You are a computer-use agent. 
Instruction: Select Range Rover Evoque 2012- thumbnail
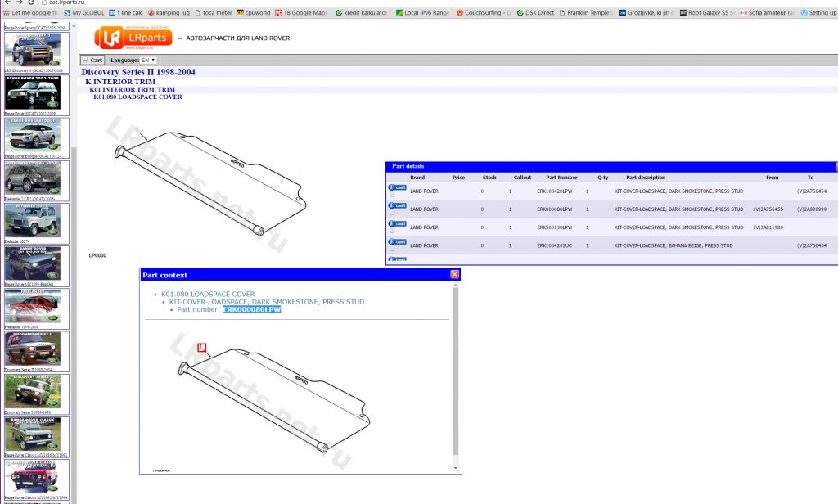[36, 138]
